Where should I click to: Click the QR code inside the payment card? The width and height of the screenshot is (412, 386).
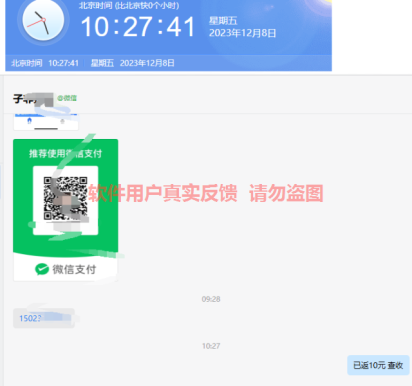[66, 199]
